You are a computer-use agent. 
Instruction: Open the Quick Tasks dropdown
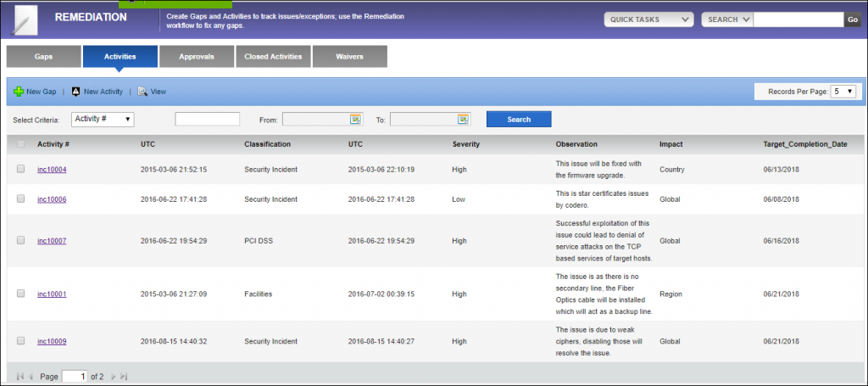click(x=648, y=20)
